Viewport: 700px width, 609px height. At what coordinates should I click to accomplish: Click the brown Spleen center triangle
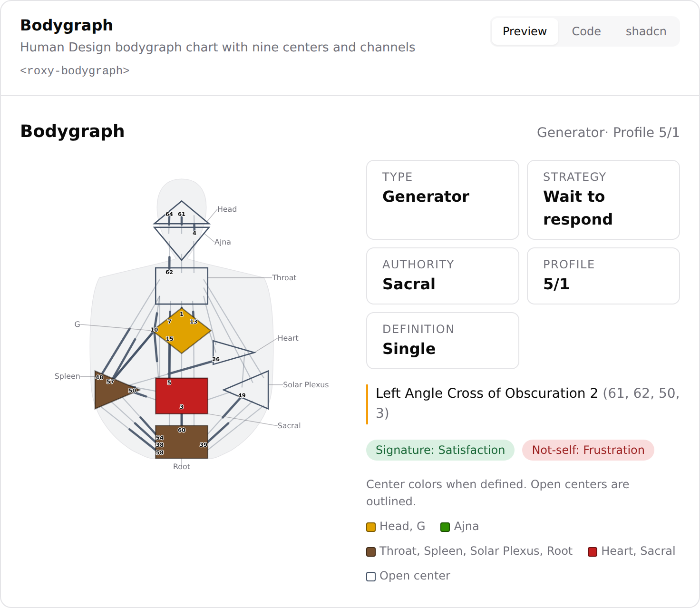(114, 390)
